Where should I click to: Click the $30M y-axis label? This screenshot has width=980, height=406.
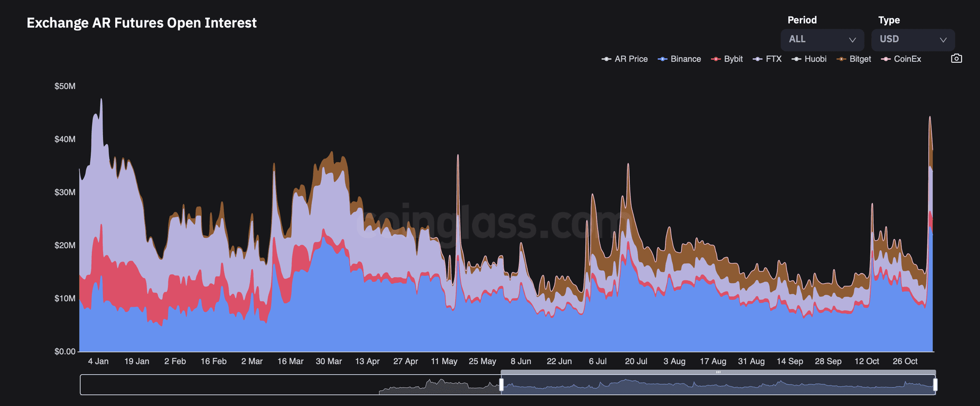[x=65, y=192]
